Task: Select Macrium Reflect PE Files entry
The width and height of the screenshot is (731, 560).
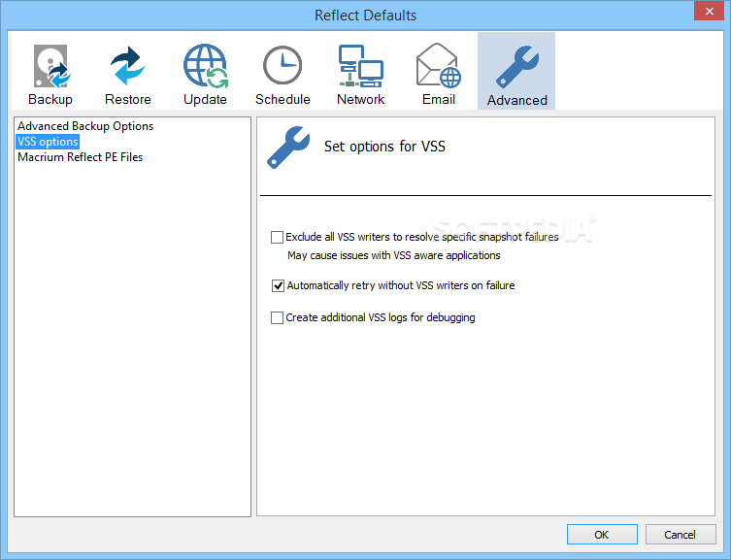Action: (80, 157)
